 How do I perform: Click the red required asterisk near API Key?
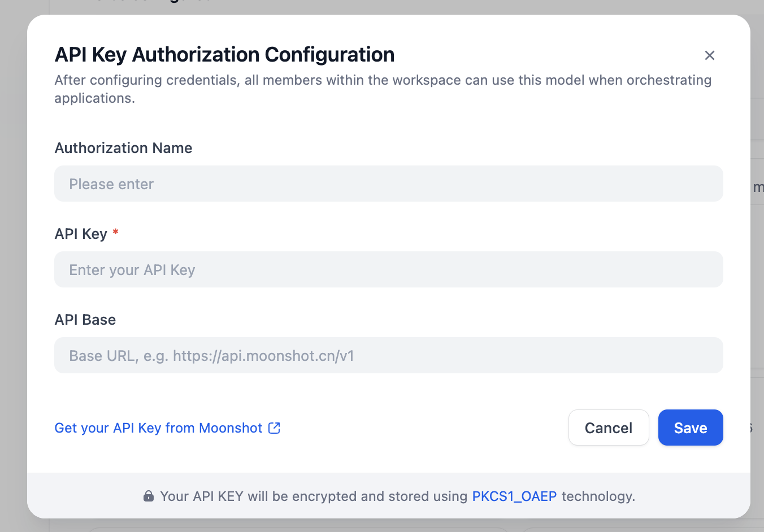click(115, 232)
